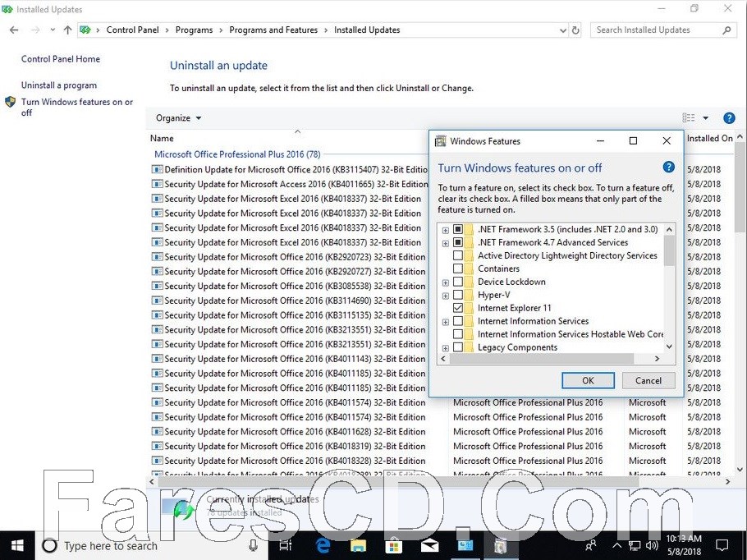Click the features list scroll-down arrow

[669, 347]
